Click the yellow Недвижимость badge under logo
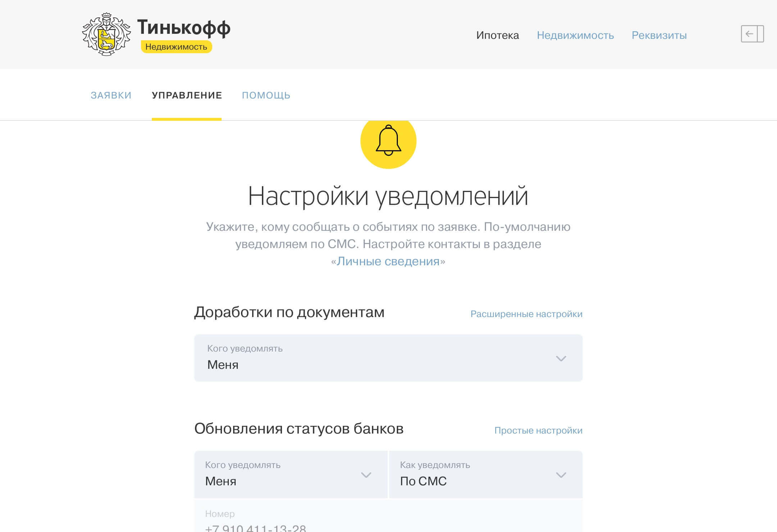Viewport: 777px width, 532px height. (176, 47)
